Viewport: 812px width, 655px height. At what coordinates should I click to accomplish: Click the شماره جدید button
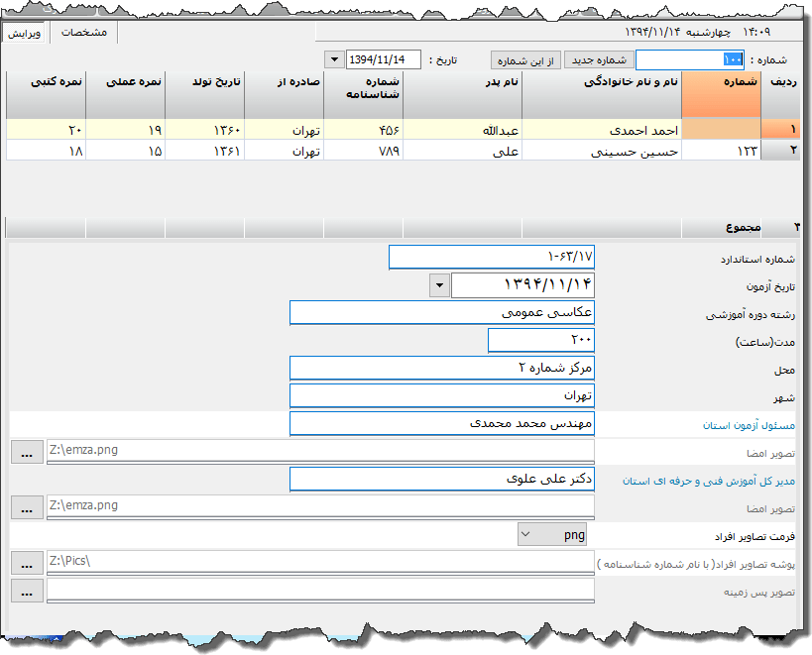pyautogui.click(x=598, y=59)
